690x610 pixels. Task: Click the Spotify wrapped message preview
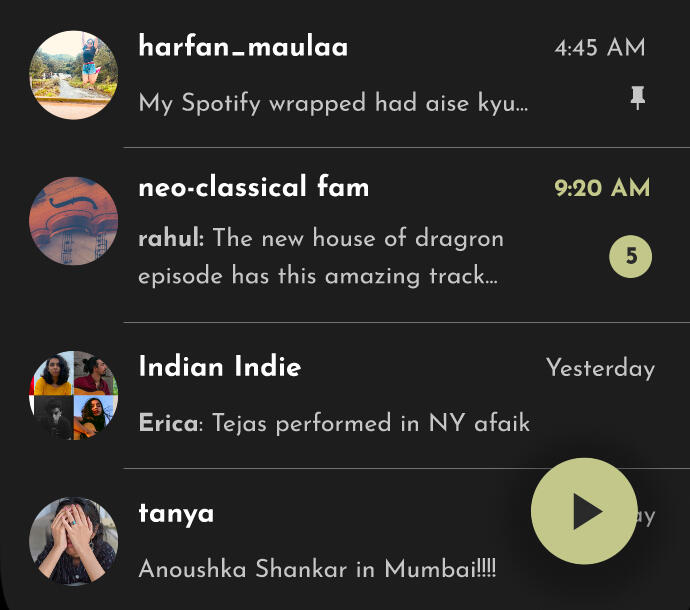click(x=333, y=103)
